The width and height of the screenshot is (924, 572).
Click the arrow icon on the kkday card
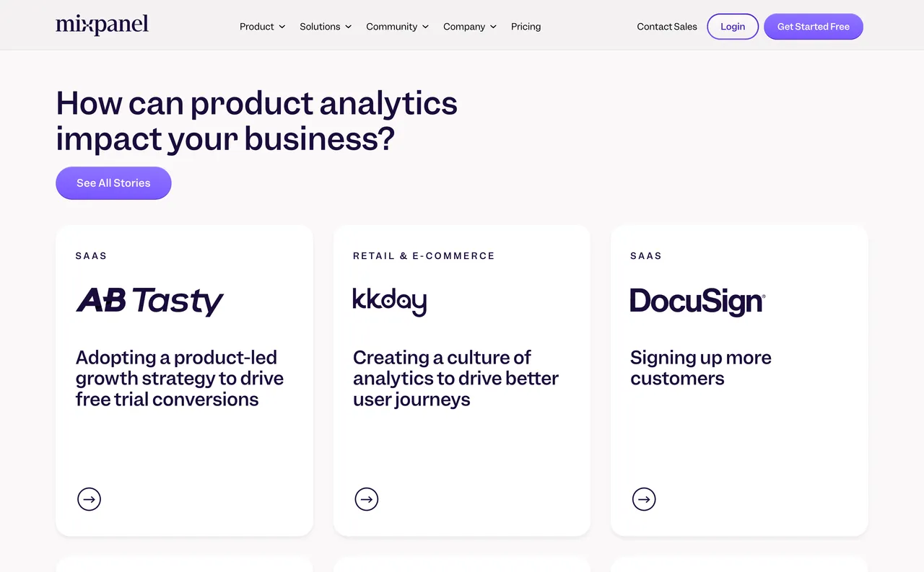pos(367,498)
